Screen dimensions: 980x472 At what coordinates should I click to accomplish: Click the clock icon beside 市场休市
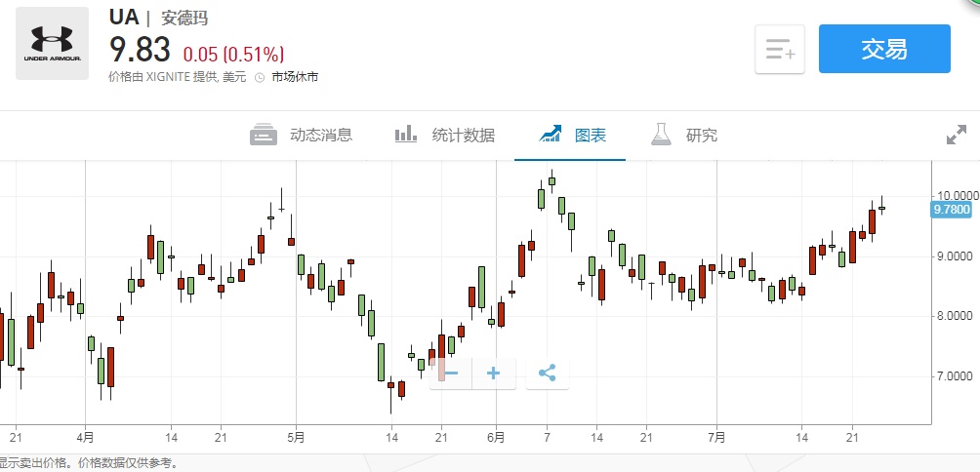[260, 77]
